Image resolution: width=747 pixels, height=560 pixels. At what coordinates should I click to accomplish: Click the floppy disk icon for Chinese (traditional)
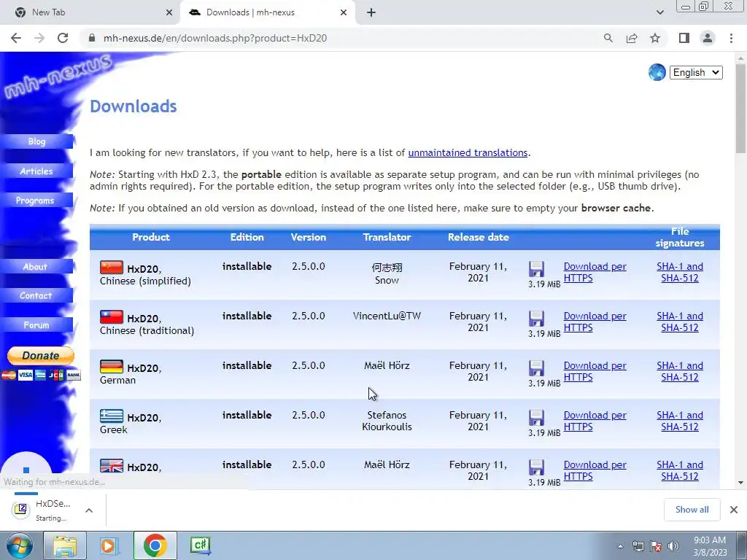[536, 319]
